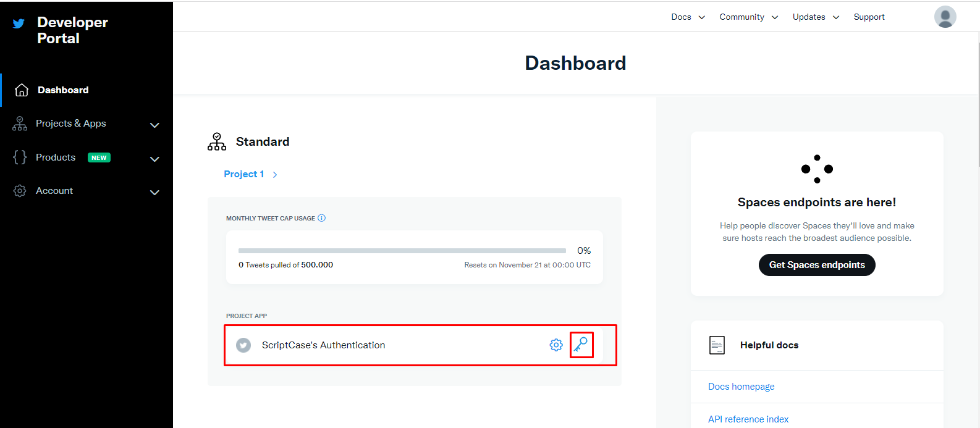Click the 0% usage value
The height and width of the screenshot is (428, 980).
584,250
